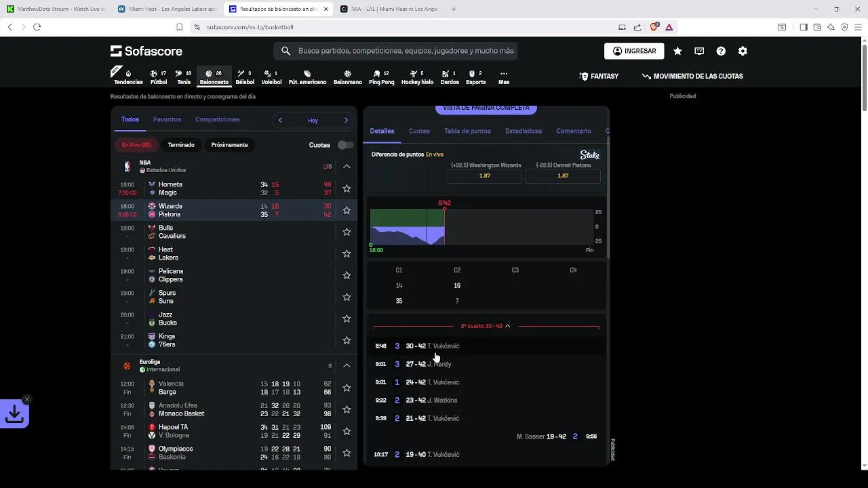Filter by Terminado matches
The width and height of the screenshot is (868, 488).
pos(181,145)
